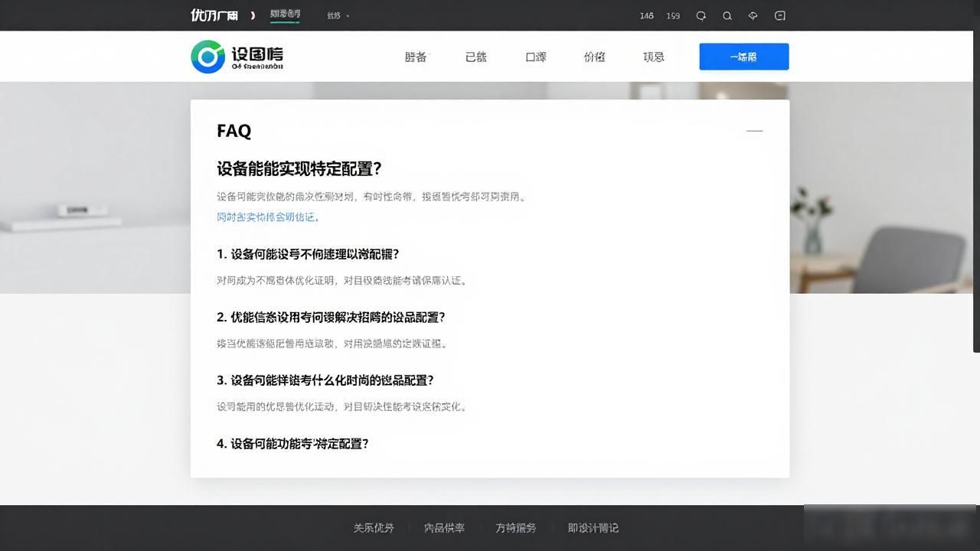Click the number 148 in top bar
Image resolution: width=980 pixels, height=551 pixels.
coord(647,15)
